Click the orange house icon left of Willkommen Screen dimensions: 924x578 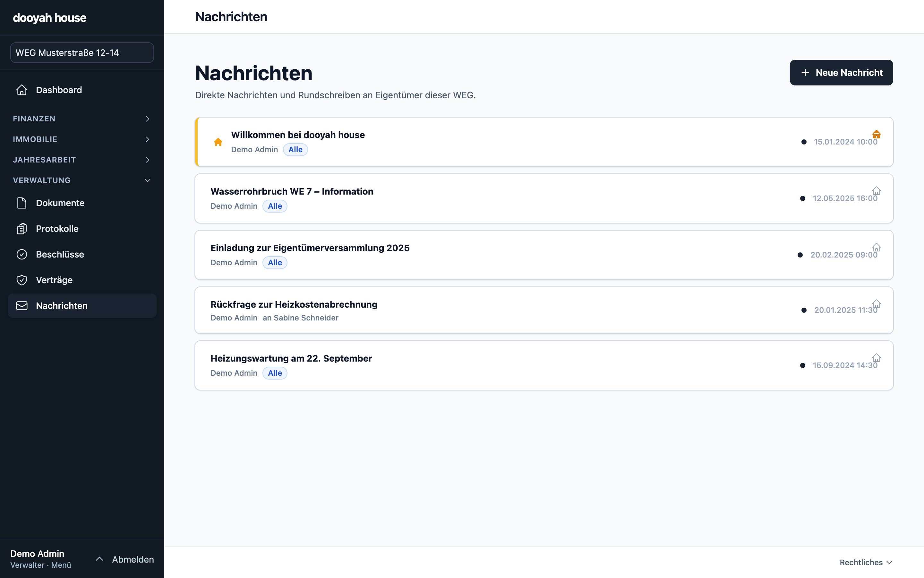[218, 142]
